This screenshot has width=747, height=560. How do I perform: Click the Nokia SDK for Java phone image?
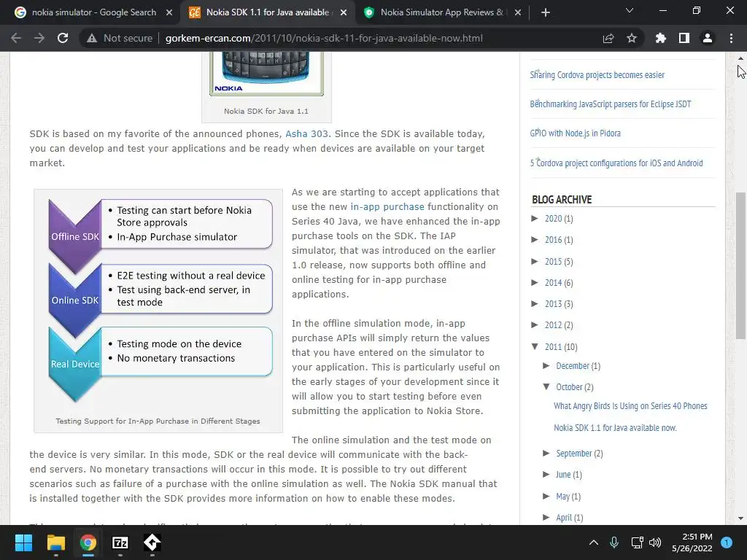click(266, 74)
